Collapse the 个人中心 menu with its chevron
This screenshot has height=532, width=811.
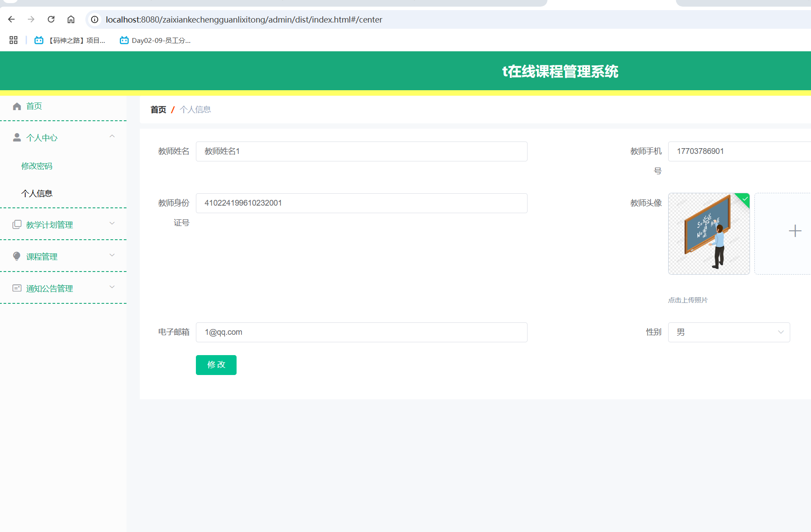[112, 136]
